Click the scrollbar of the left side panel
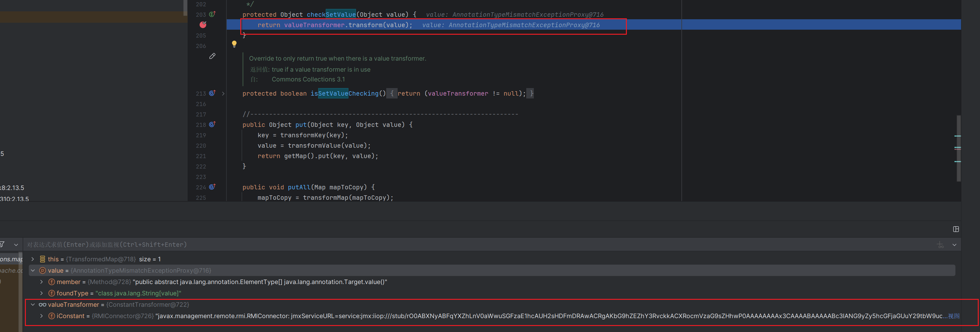The height and width of the screenshot is (332, 980). pos(185,8)
